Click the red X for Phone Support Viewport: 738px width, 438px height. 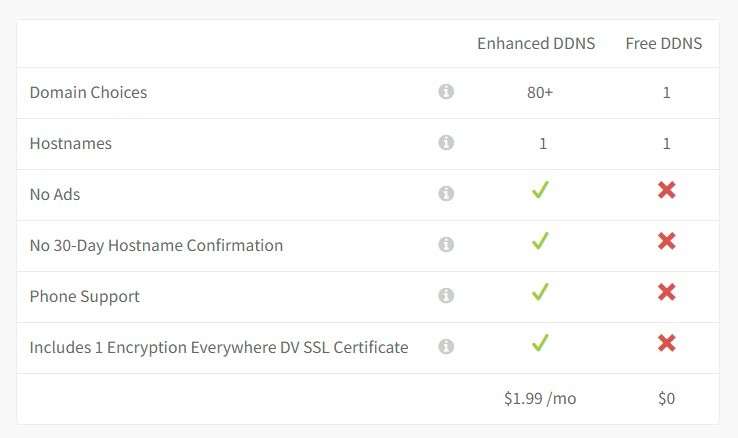tap(667, 292)
